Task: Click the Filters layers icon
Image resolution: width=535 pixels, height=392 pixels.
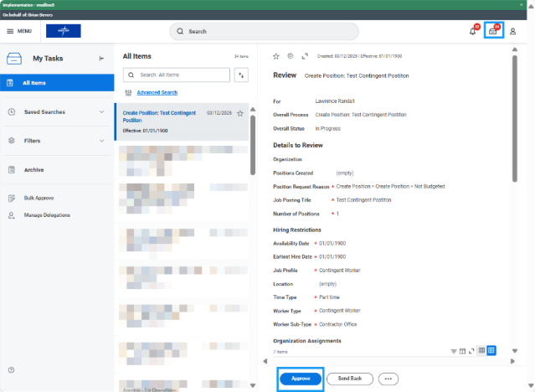Action: (12, 141)
